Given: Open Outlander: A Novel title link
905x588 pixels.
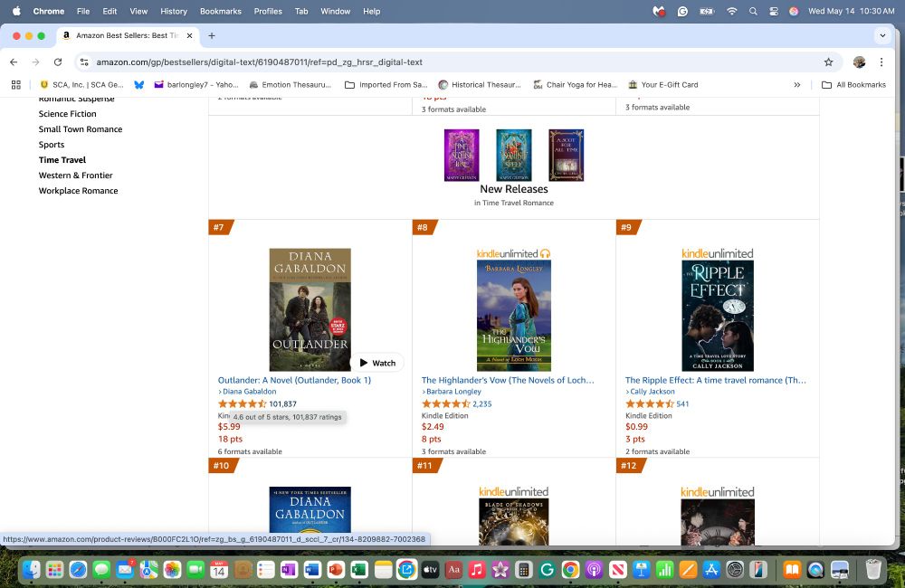Looking at the screenshot, I should point(294,380).
